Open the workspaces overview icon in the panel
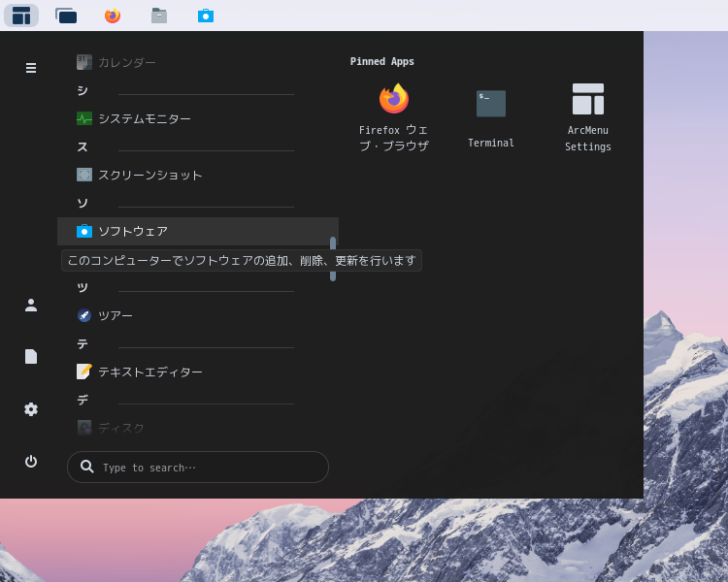Image resolution: width=728 pixels, height=582 pixels. point(66,16)
